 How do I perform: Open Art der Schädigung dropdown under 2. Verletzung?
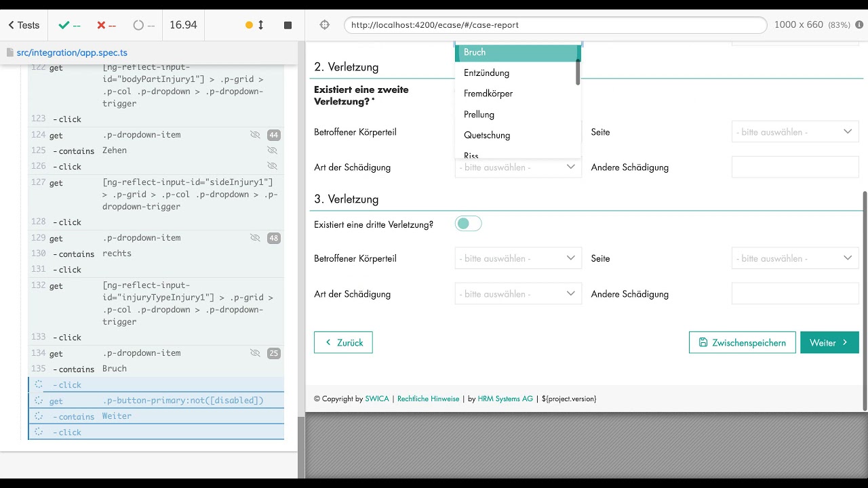coord(518,167)
